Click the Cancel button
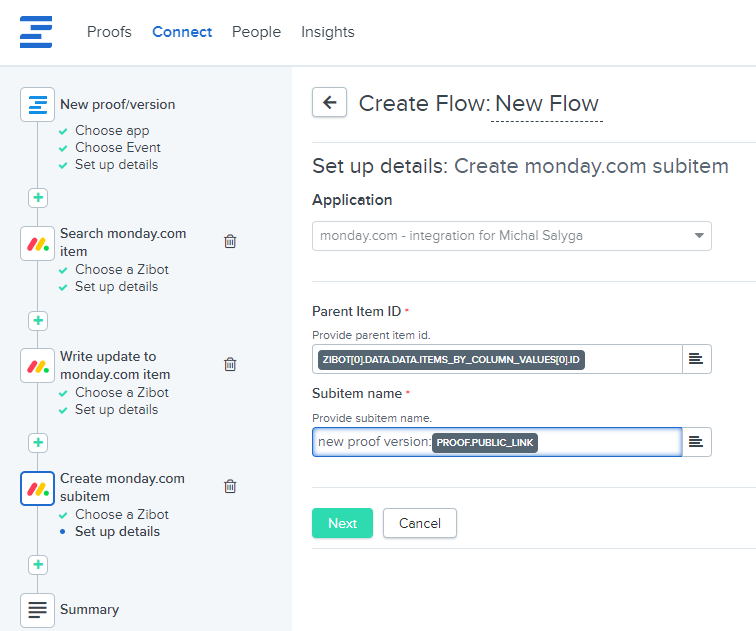The image size is (756, 631). [419, 523]
